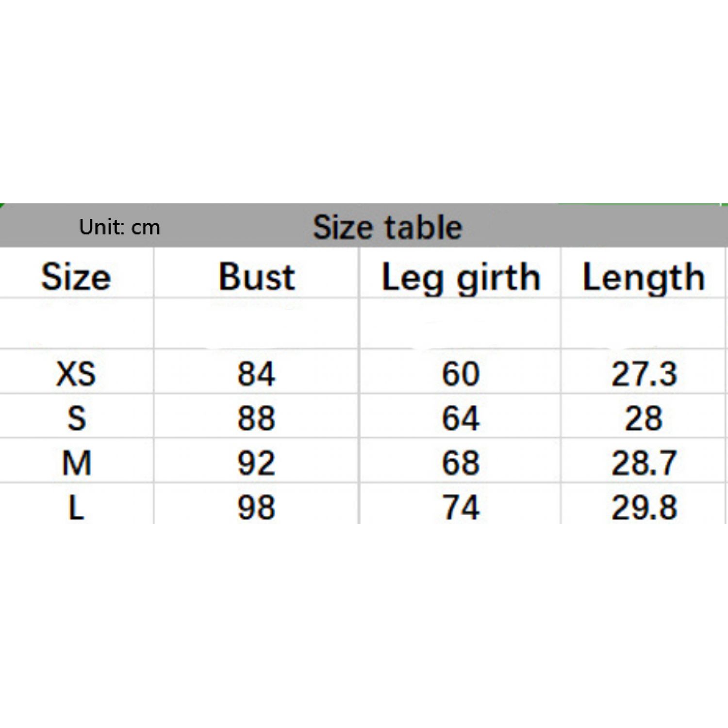
Task: Select the Length column header
Action: click(644, 278)
